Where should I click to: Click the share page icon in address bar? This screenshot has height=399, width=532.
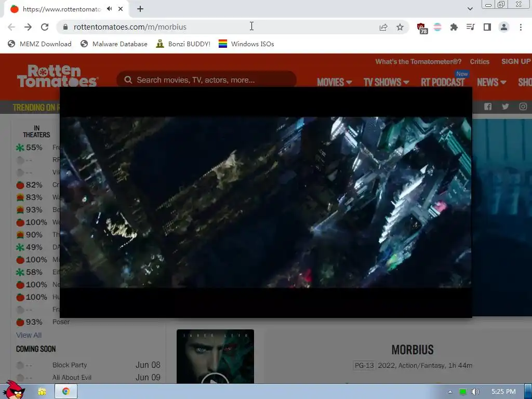point(383,27)
